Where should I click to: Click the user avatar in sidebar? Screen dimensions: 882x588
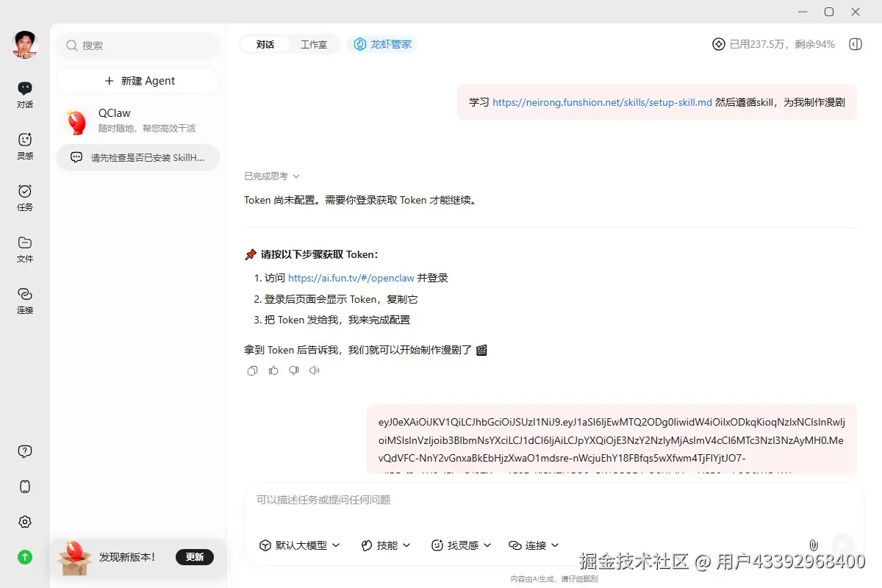click(25, 45)
